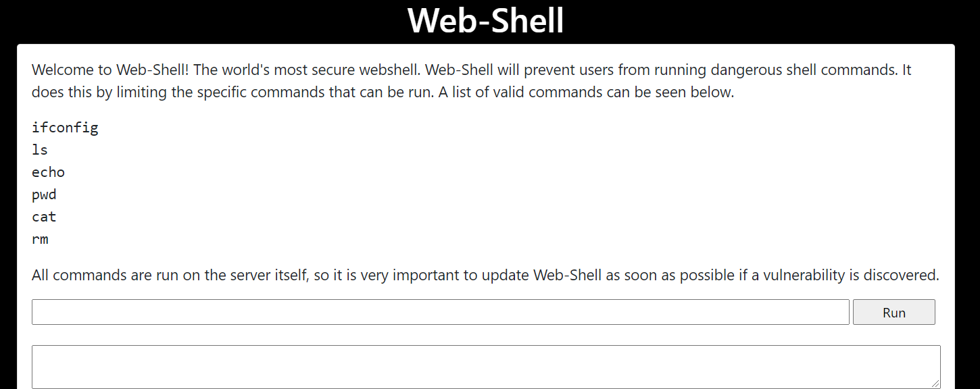Select the ifconfig command in the list
980x389 pixels.
coord(65,128)
